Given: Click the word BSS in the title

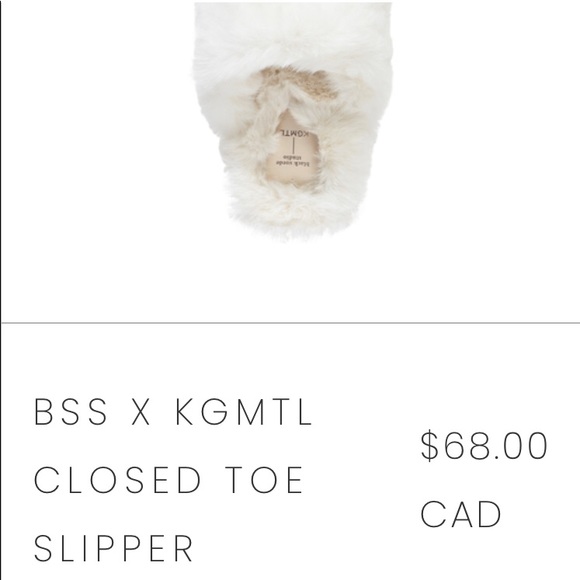Looking at the screenshot, I should (x=71, y=411).
